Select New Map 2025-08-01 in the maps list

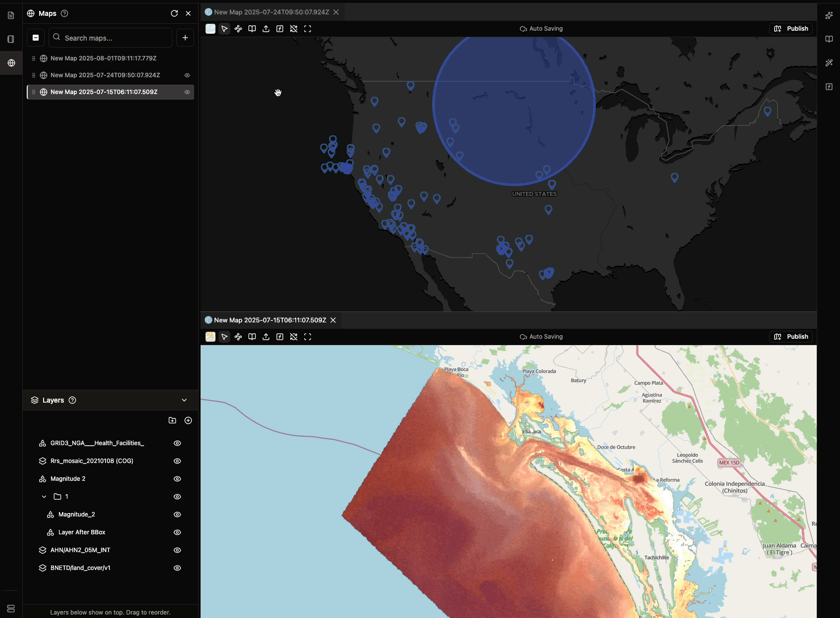104,58
